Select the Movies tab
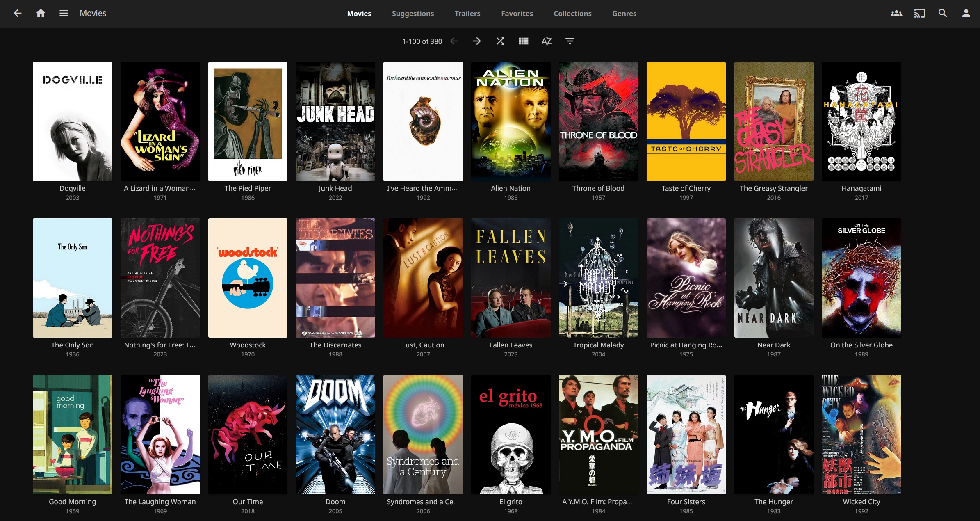Screen dimensions: 980x521 click(x=359, y=14)
